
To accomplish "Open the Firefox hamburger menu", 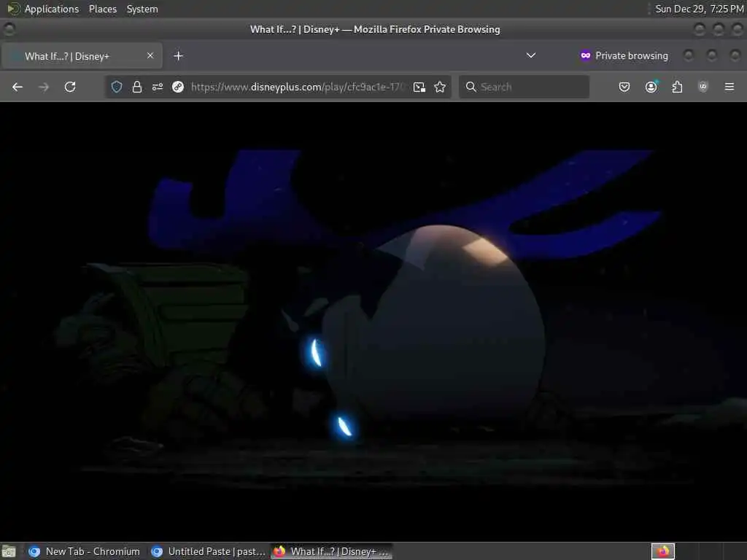I will (729, 87).
